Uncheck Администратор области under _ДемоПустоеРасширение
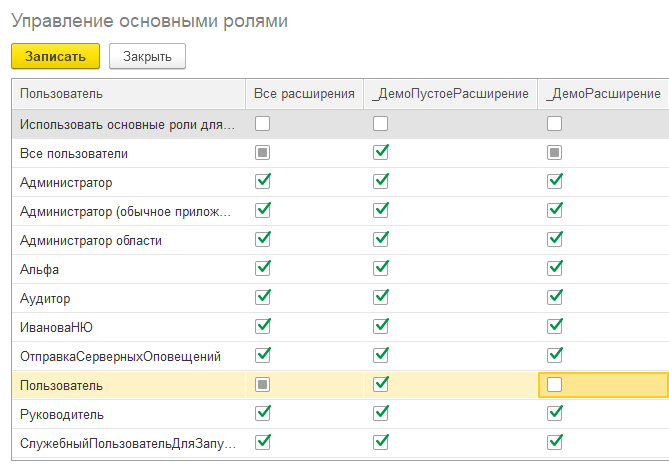Image resolution: width=669 pixels, height=465 pixels. click(x=380, y=240)
